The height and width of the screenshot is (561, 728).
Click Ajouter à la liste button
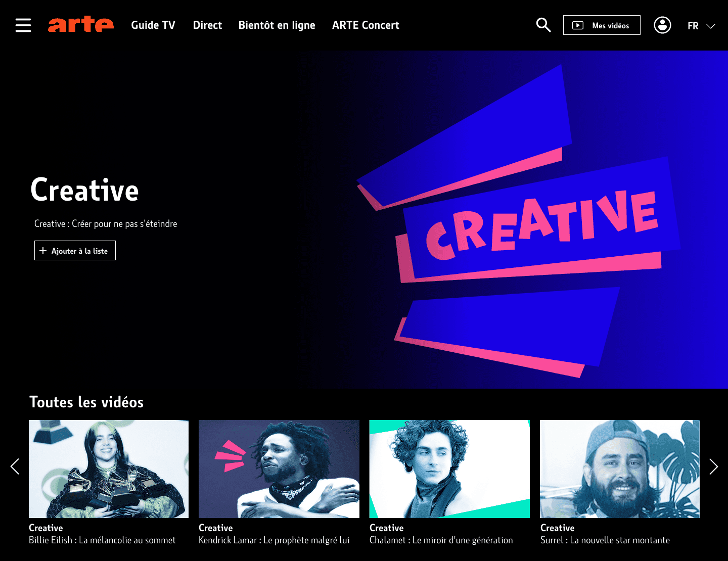coord(75,251)
